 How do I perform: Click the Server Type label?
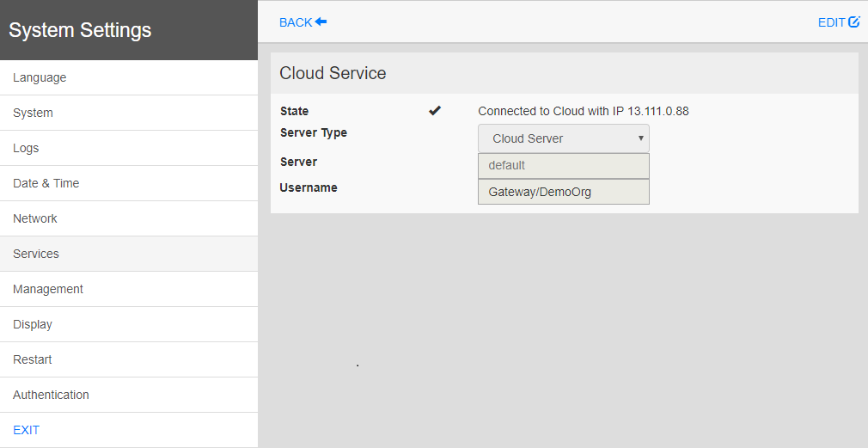click(314, 133)
